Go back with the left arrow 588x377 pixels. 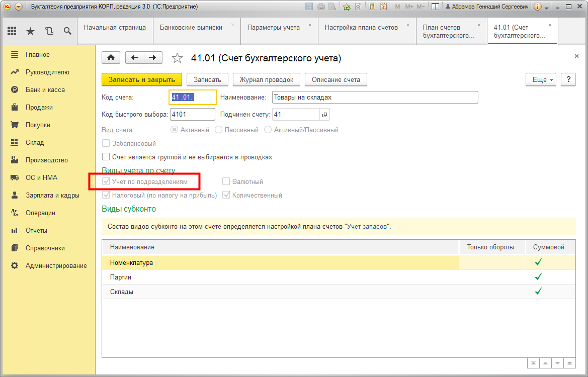[135, 58]
